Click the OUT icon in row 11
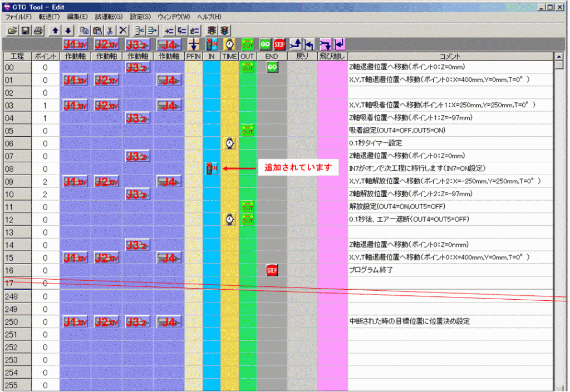The width and height of the screenshot is (570, 392). coord(248,206)
